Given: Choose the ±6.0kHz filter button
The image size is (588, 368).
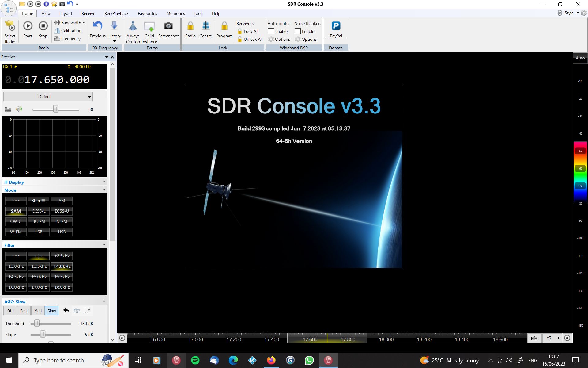Looking at the screenshot, I should [16, 287].
